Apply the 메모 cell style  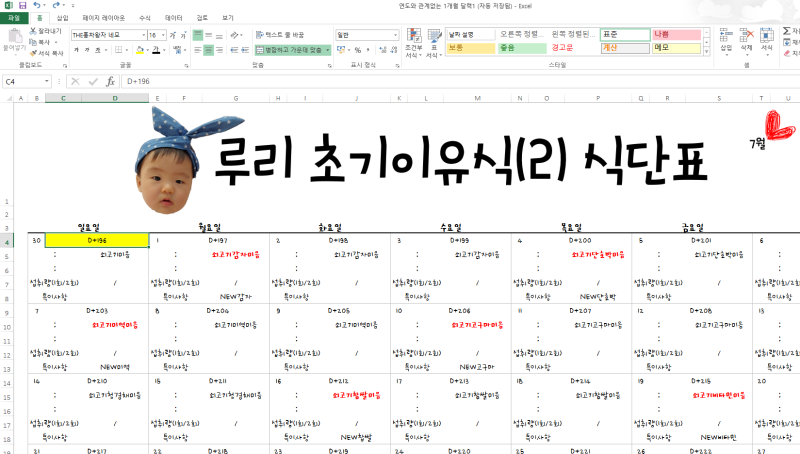(x=677, y=48)
